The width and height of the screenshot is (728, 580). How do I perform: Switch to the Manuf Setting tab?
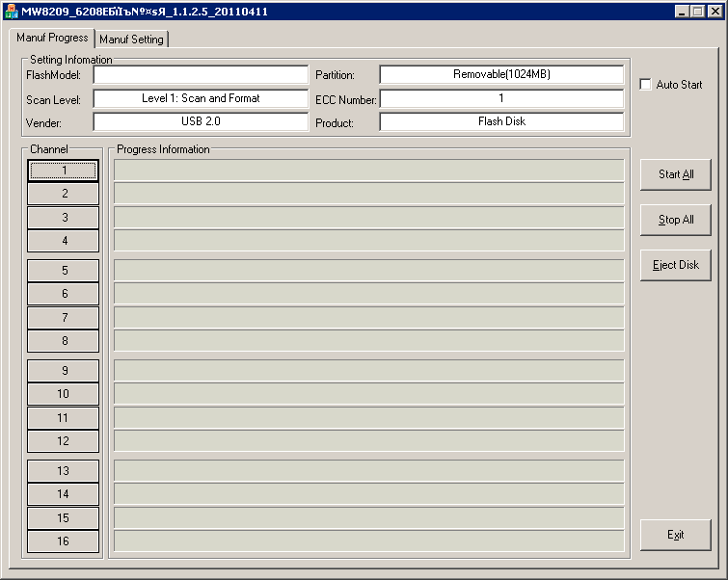point(131,40)
